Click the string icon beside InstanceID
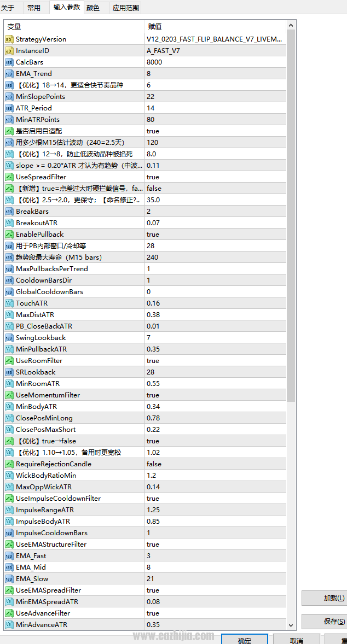 coord(9,51)
